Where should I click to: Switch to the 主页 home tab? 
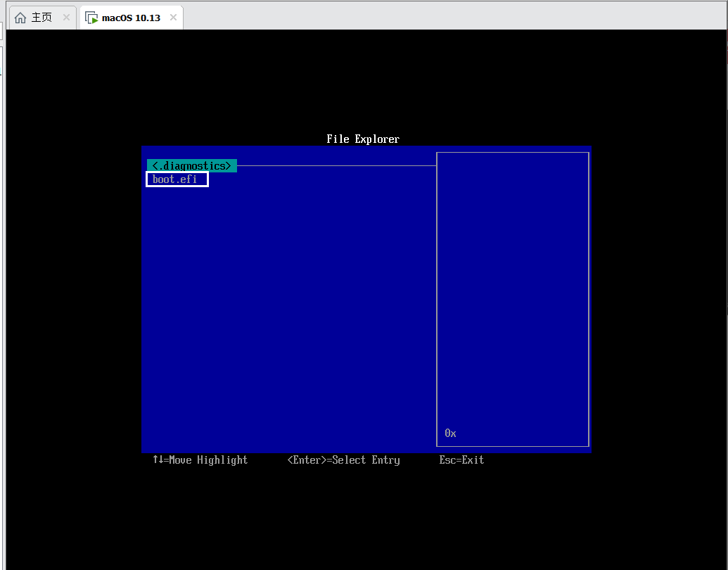coord(41,18)
